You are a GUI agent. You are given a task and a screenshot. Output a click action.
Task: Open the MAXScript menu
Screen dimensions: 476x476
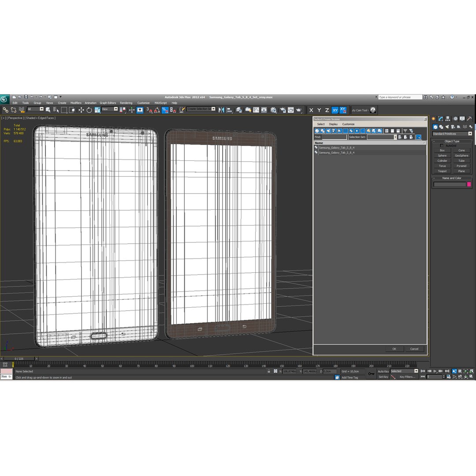click(x=160, y=103)
